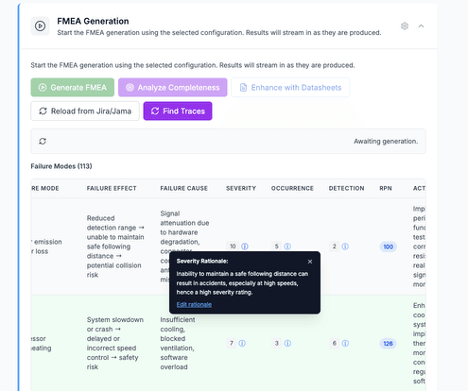
Task: Click the Awaiting generation status text
Action: pyautogui.click(x=386, y=141)
